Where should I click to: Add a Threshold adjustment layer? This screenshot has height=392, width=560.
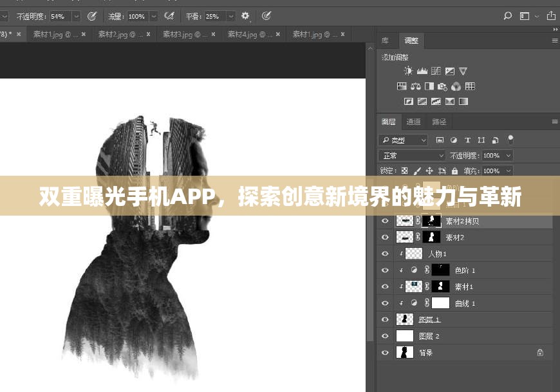coord(436,102)
